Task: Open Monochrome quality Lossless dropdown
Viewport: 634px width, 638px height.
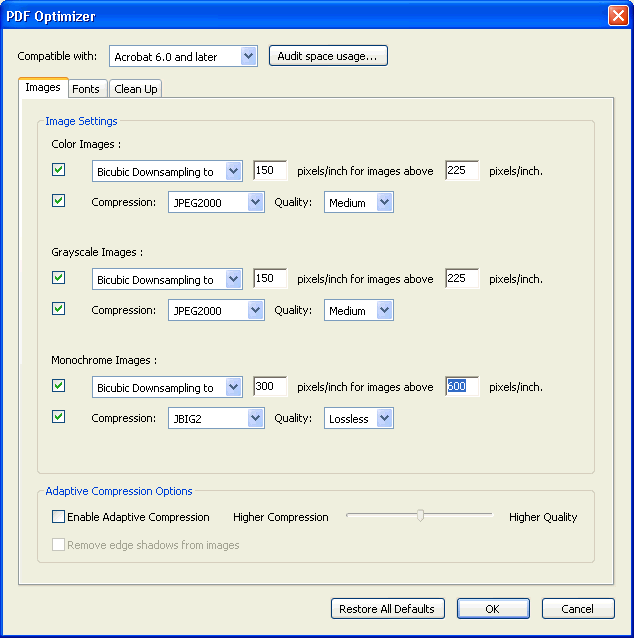Action: click(359, 418)
